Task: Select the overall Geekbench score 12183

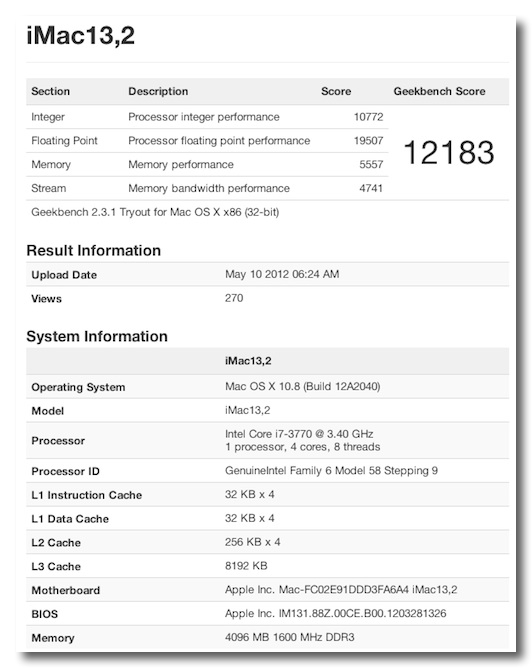Action: 449,153
